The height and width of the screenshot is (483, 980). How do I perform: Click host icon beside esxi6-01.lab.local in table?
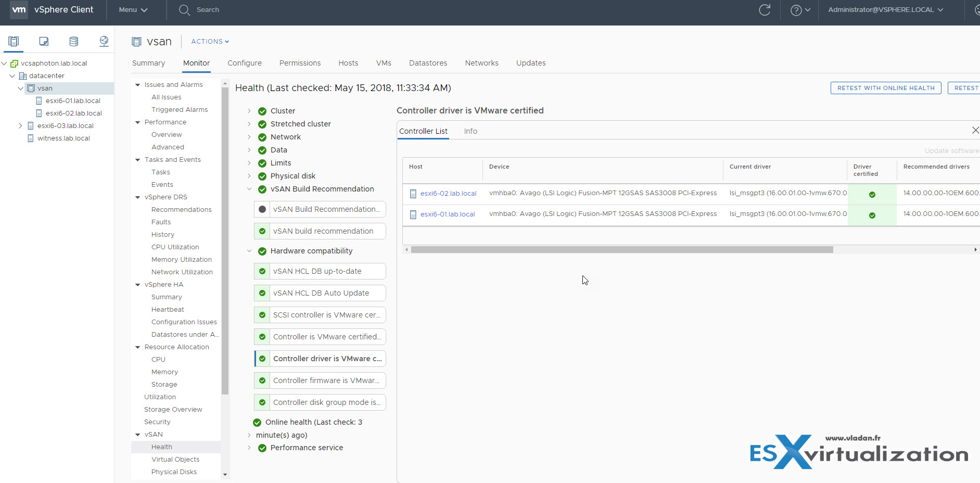click(413, 214)
